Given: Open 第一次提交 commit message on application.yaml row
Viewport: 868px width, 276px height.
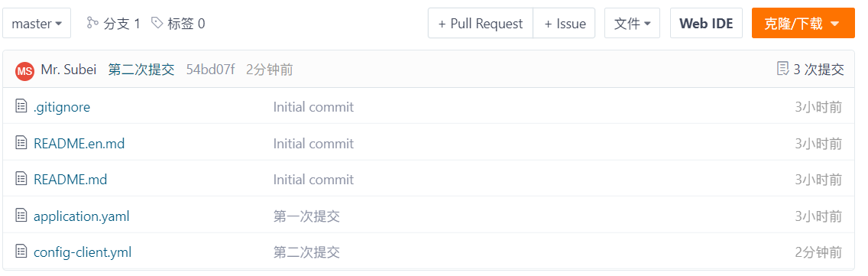Looking at the screenshot, I should tap(306, 216).
